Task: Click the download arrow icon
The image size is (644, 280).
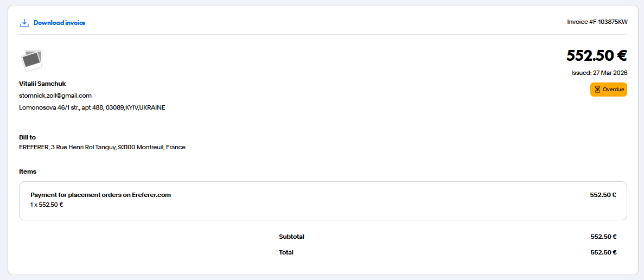Action: pos(24,23)
